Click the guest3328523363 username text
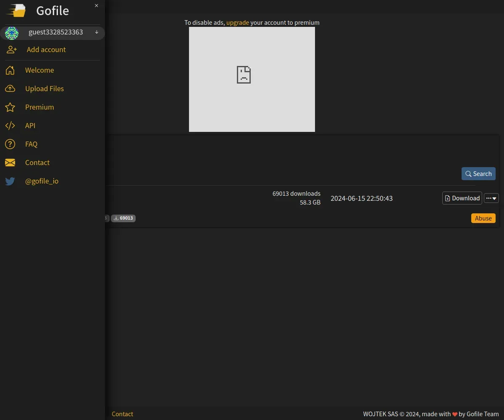Image resolution: width=504 pixels, height=420 pixels. 55,32
